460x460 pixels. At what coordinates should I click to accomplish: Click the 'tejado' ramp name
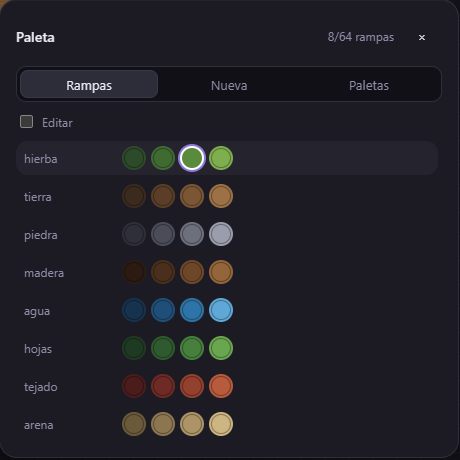[x=41, y=387]
